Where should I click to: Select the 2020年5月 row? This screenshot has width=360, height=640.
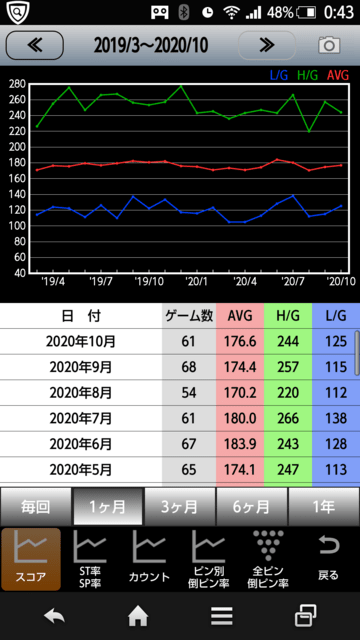[180, 469]
